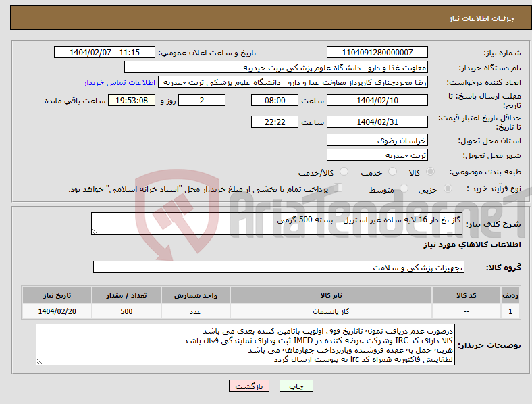This screenshot has height=404, width=532.
Task: Click the unit cell عدد
Action: click(196, 311)
